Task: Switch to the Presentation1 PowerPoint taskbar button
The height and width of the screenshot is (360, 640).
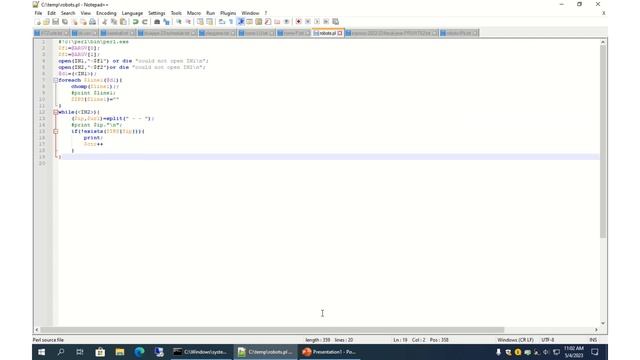Action: (x=329, y=352)
